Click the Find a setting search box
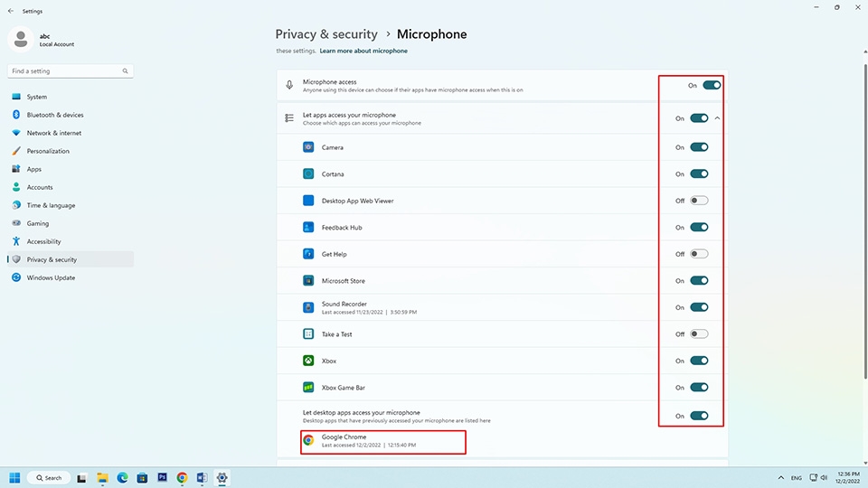 coord(71,70)
